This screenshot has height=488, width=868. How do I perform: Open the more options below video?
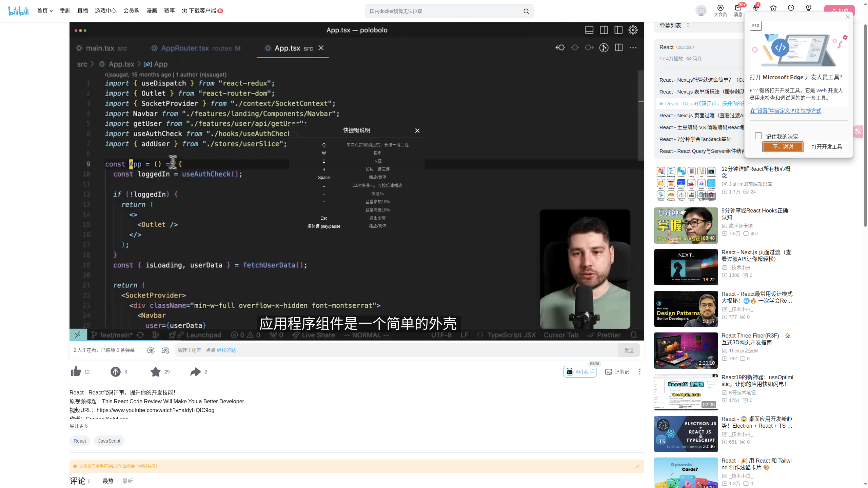[x=640, y=372]
